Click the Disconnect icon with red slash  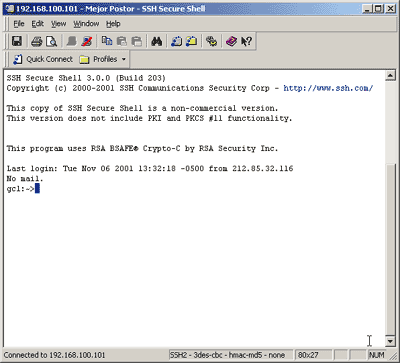(x=87, y=41)
